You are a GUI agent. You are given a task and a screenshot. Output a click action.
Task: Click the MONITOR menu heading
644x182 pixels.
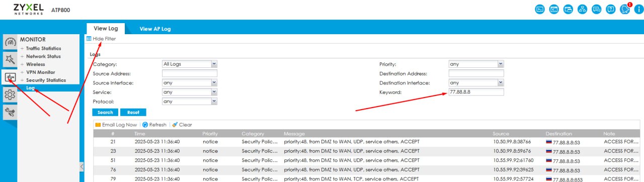click(32, 39)
